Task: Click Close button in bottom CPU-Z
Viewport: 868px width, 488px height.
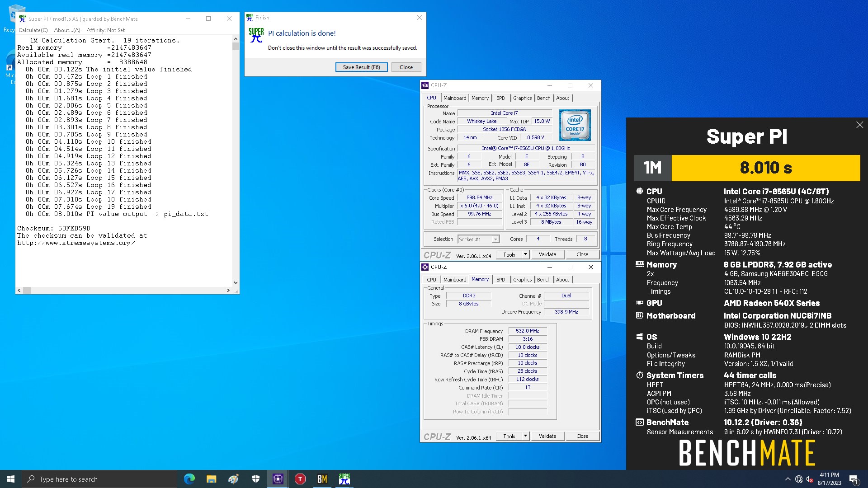Action: [x=582, y=436]
